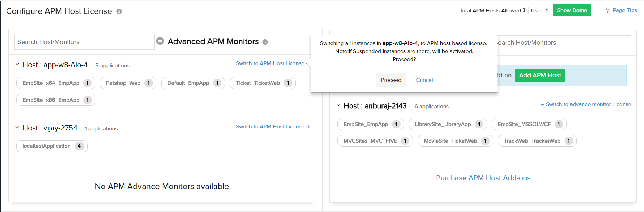Collapse the Host app-w8-Aio-4 section

click(x=17, y=65)
